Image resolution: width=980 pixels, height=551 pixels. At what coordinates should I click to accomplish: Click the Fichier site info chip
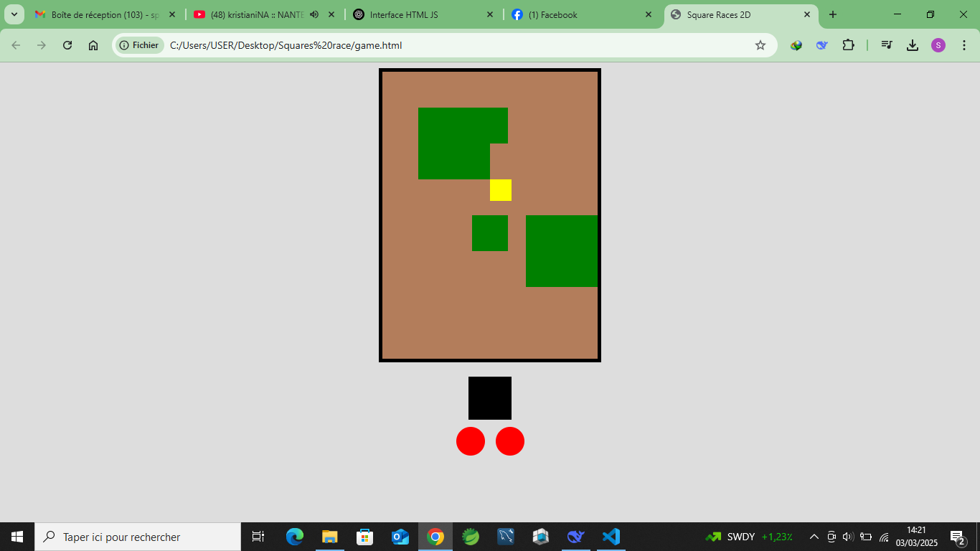139,45
